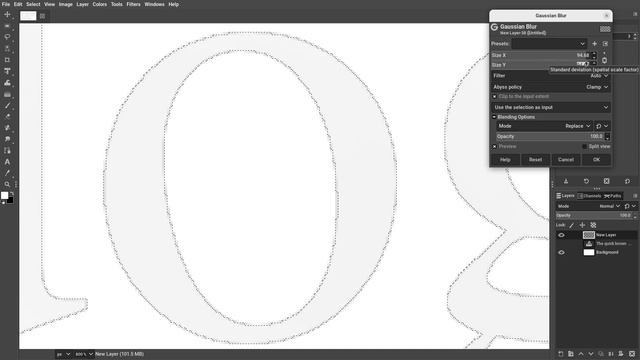Create a new layer in Layers panel

(x=560, y=354)
